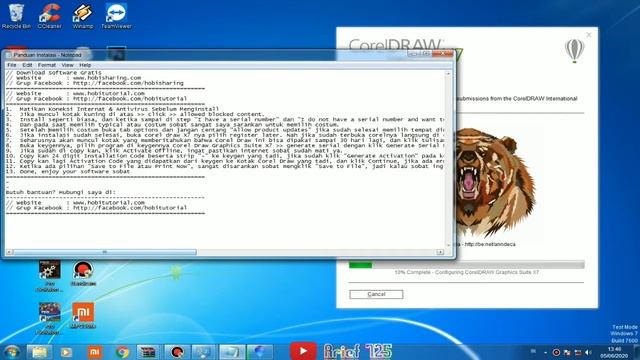The image size is (640, 360).
Task: Open the Winamp desktop shortcut
Action: 83,16
